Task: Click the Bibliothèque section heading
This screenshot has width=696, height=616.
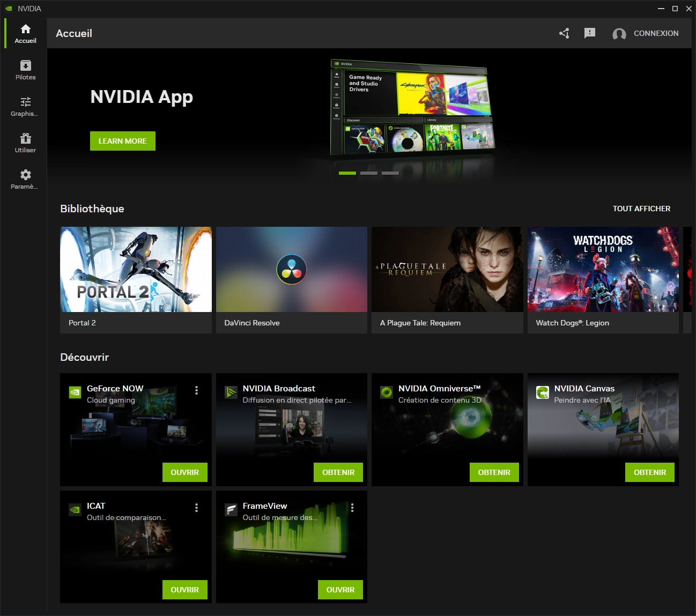Action: click(x=92, y=209)
